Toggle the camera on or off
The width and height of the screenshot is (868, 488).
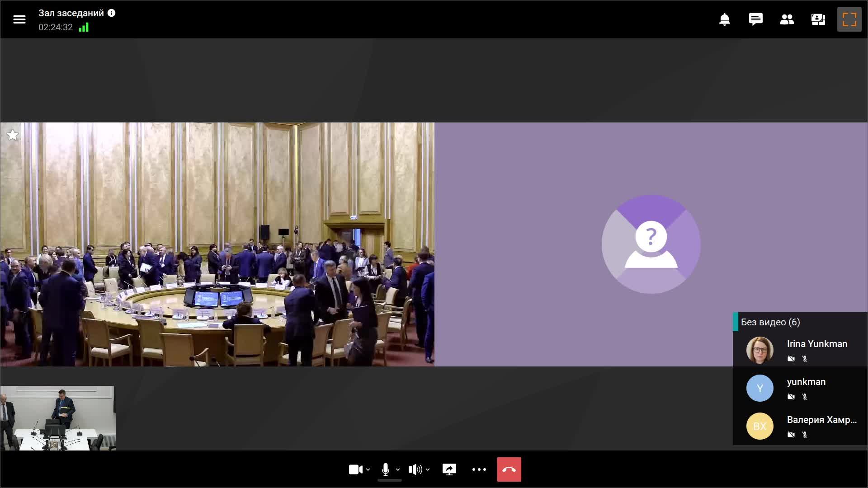355,469
